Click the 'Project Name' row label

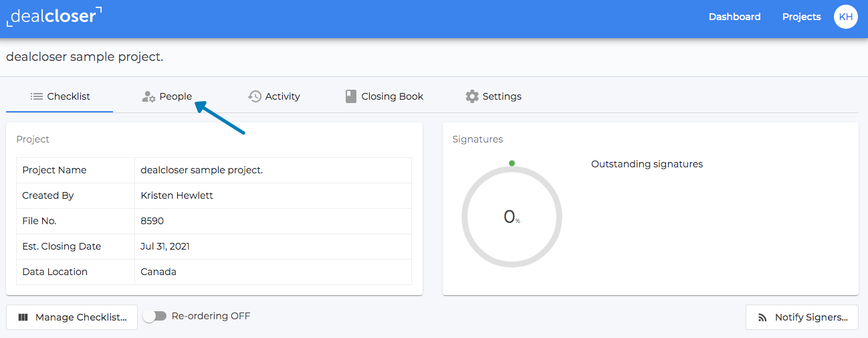(54, 170)
